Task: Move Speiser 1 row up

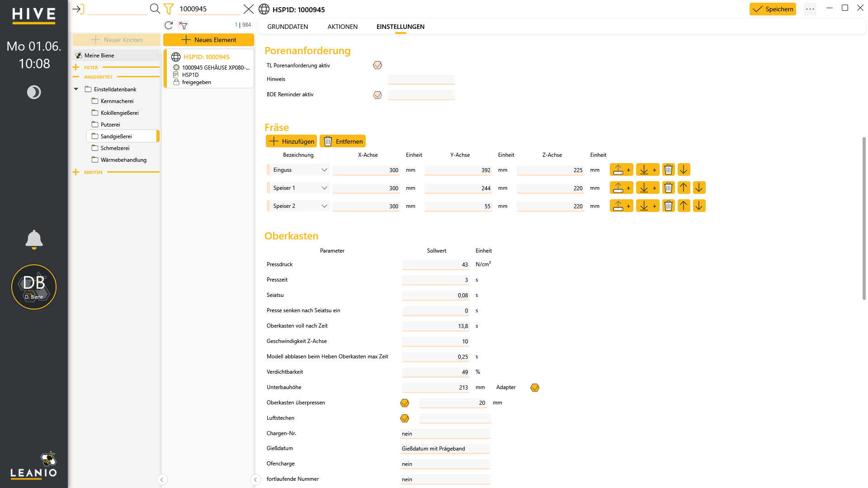Action: coord(684,188)
